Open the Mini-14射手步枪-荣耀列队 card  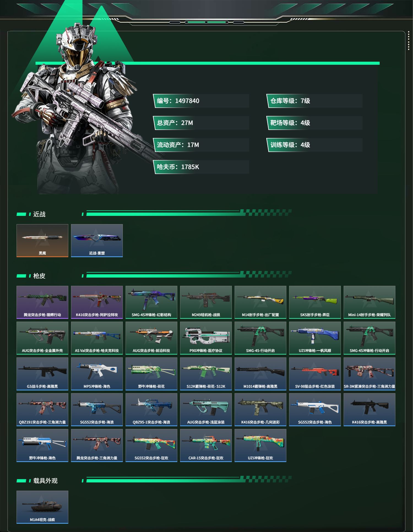pos(369,302)
